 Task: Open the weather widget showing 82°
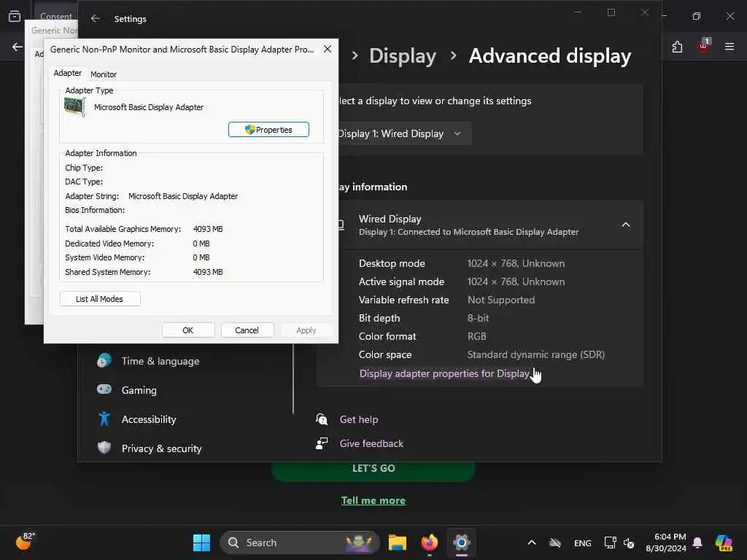(x=25, y=542)
